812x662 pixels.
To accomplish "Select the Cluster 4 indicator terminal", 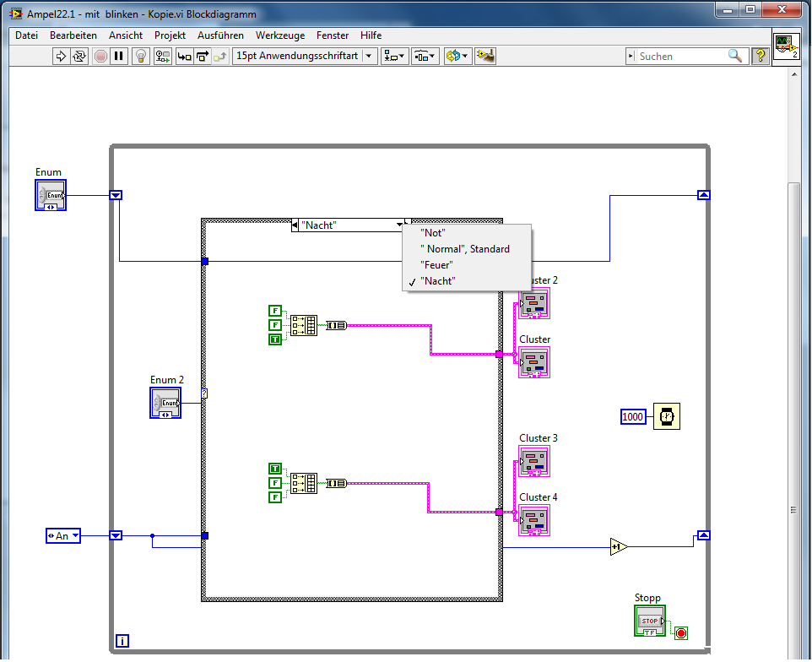I will 534,520.
